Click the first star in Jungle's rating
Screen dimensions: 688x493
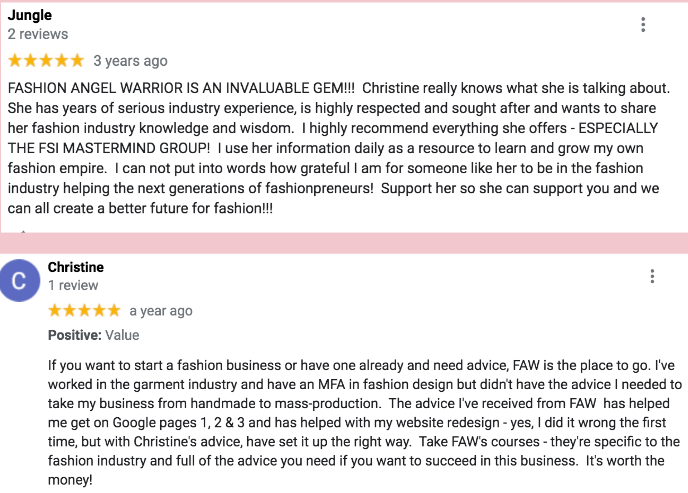pos(15,61)
